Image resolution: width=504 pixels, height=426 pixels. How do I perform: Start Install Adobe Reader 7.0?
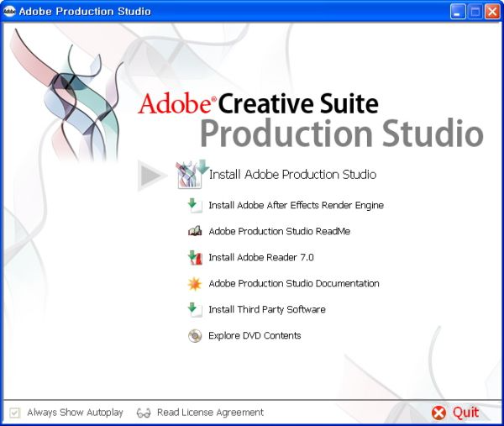click(261, 257)
